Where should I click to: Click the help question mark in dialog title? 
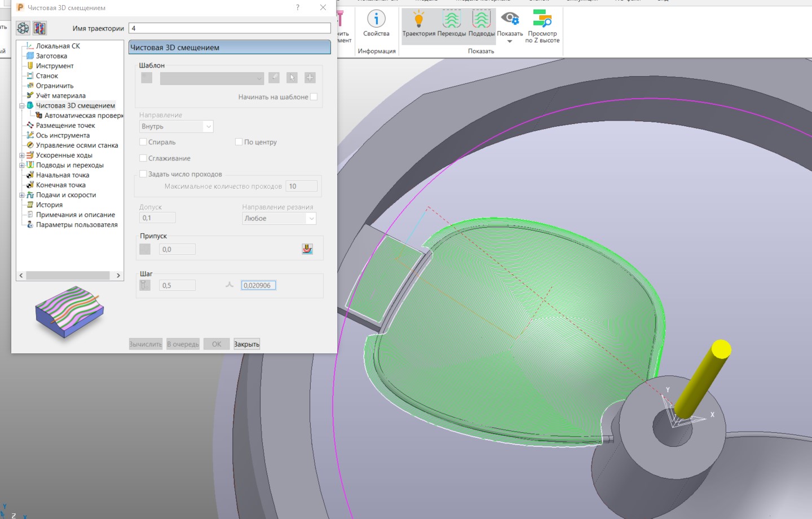tap(298, 7)
